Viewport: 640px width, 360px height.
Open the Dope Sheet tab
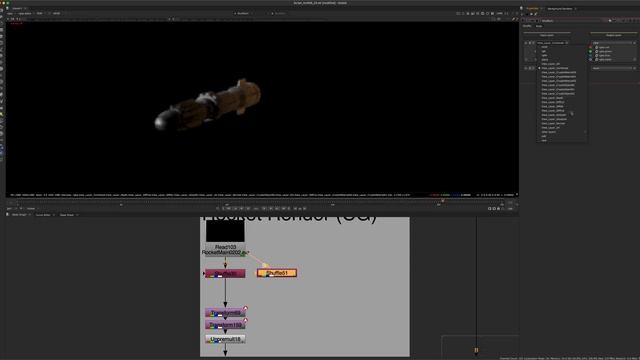click(67, 215)
